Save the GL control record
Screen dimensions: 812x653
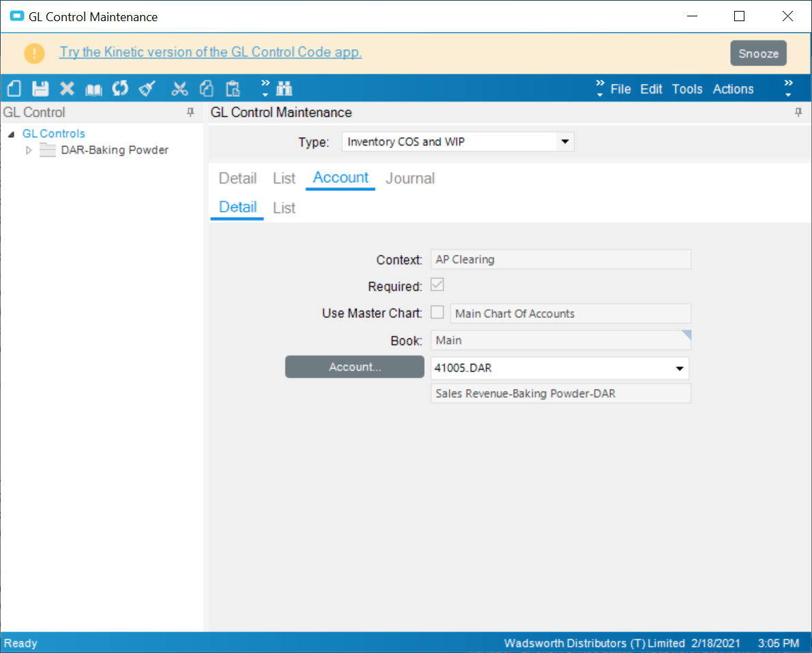pyautogui.click(x=40, y=89)
